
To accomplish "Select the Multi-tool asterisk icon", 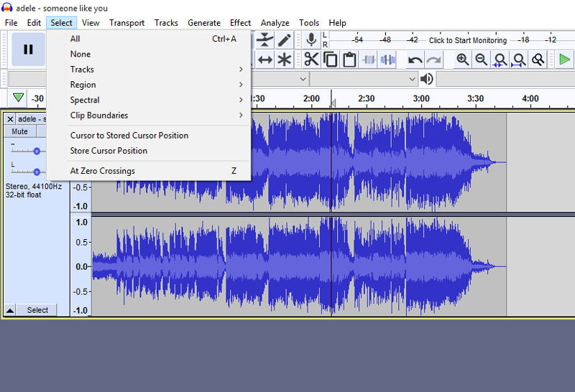I will click(285, 60).
